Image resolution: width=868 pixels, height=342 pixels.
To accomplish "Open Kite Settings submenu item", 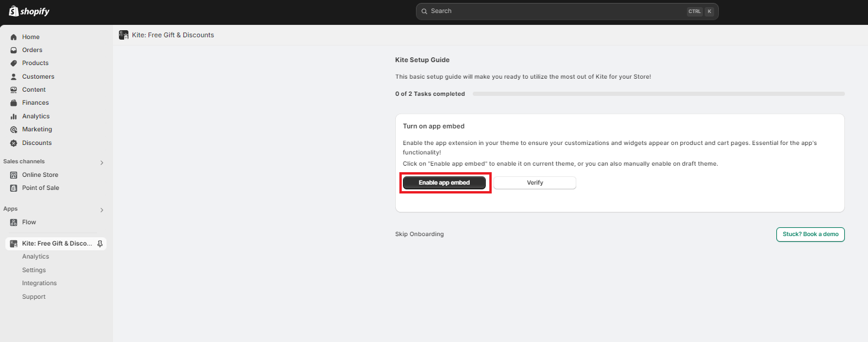I will (34, 270).
